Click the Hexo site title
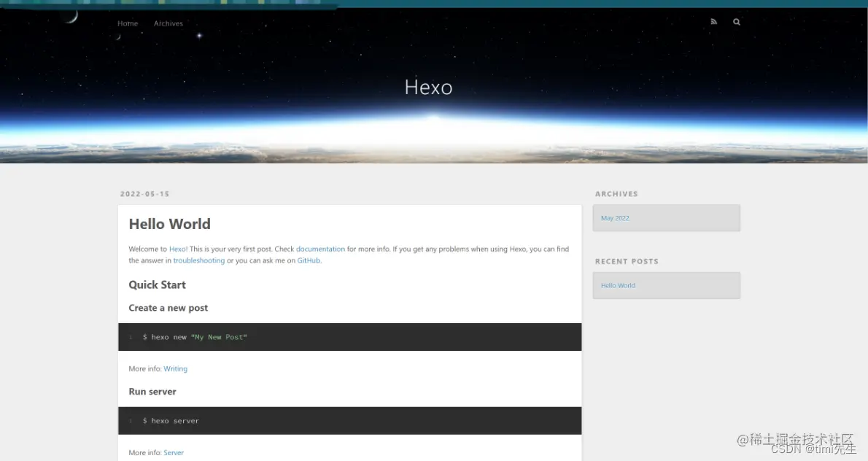Image resolution: width=868 pixels, height=461 pixels. pyautogui.click(x=428, y=87)
